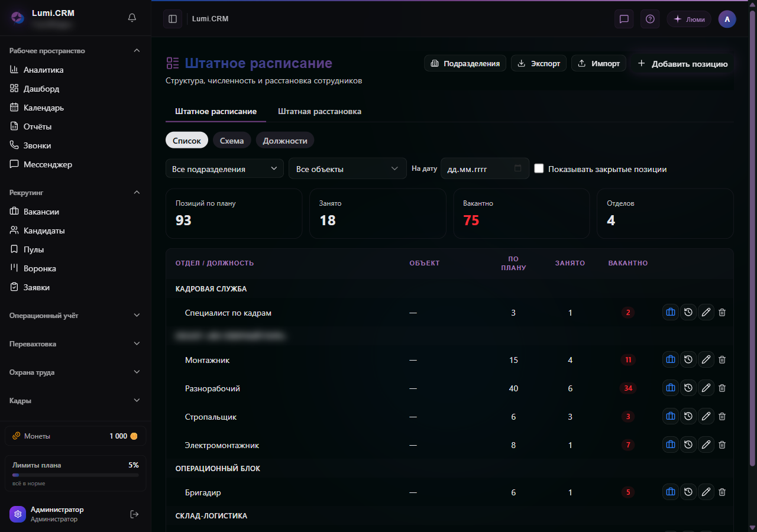This screenshot has height=532, width=757.
Task: Switch view to Должности pill
Action: tap(285, 140)
